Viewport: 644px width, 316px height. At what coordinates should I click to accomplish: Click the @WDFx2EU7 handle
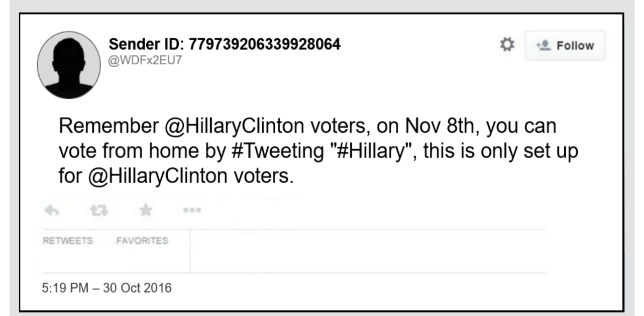(145, 61)
